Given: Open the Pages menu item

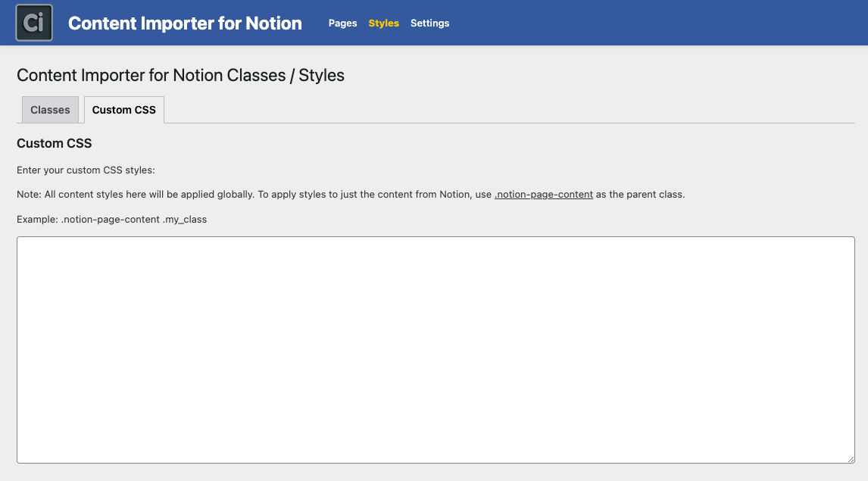Looking at the screenshot, I should [342, 23].
